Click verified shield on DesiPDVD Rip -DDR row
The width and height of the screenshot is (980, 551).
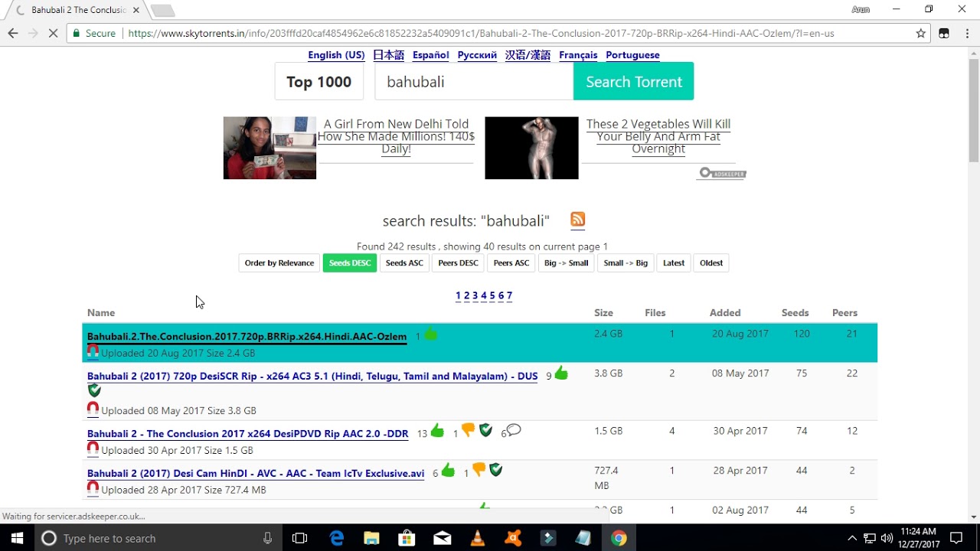(485, 431)
